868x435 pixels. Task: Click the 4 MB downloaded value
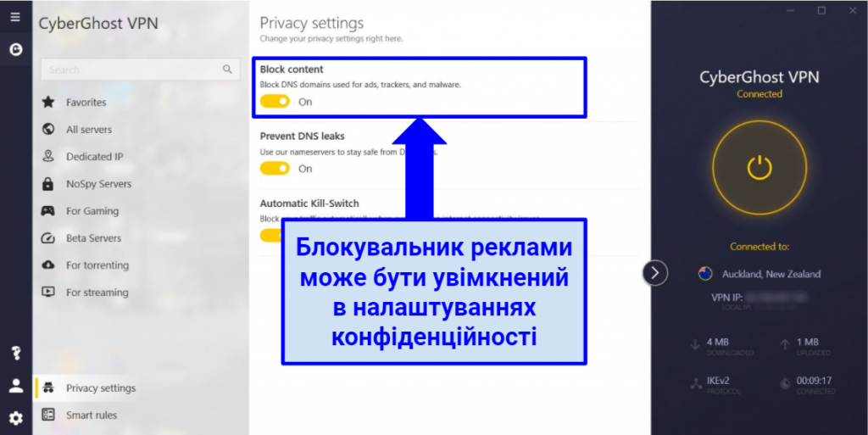click(717, 342)
